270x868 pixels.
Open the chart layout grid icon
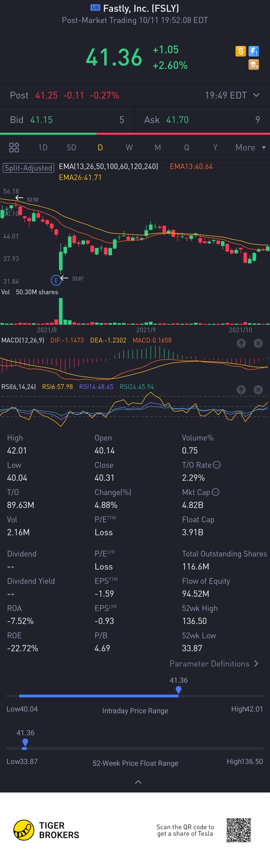click(14, 147)
